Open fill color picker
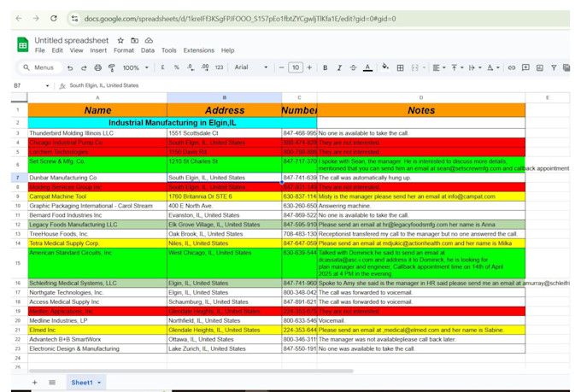The height and width of the screenshot is (392, 581). 385,67
